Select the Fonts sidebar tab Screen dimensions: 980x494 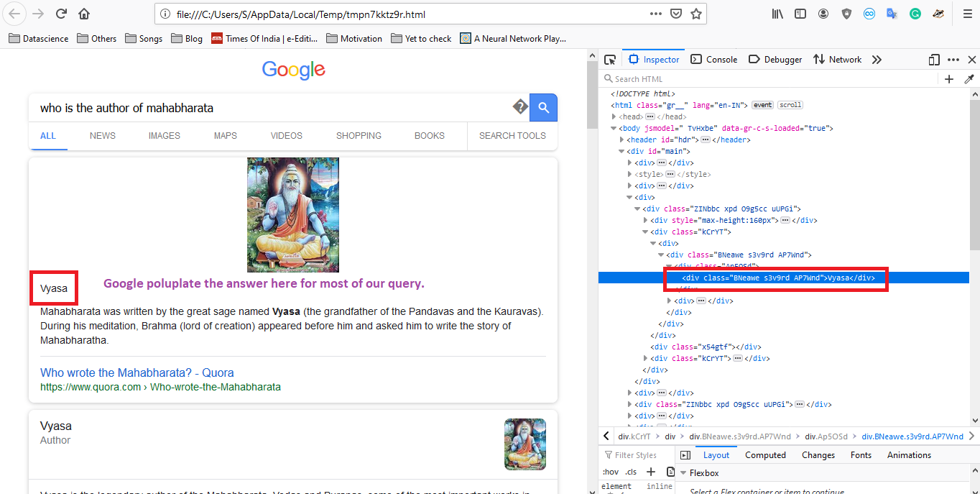pyautogui.click(x=861, y=455)
